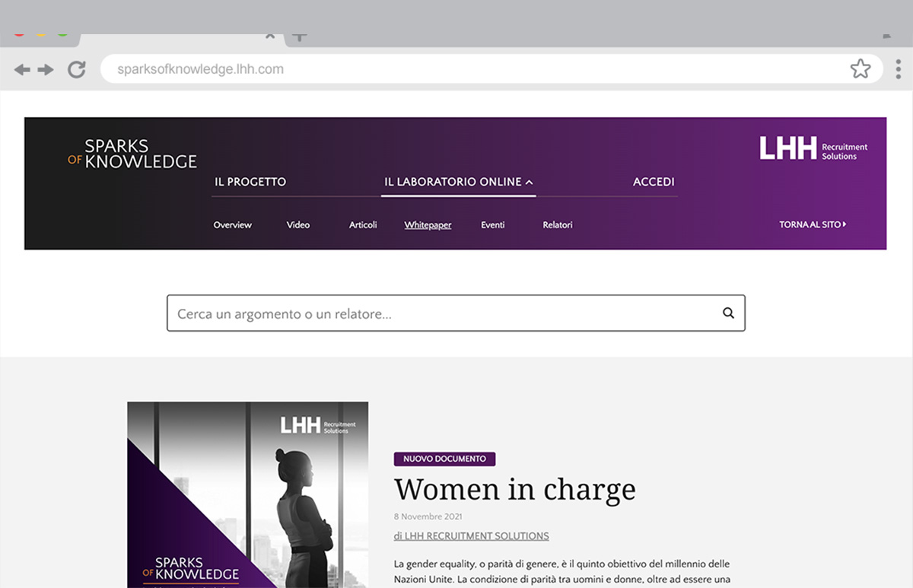Viewport: 913px width, 588px height.
Task: Open the Relatori section
Action: pyautogui.click(x=558, y=225)
